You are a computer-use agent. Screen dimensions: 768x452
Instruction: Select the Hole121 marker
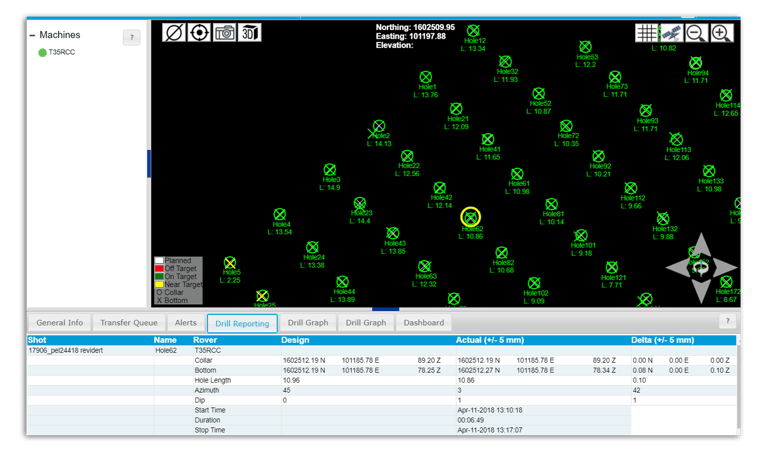pos(611,267)
